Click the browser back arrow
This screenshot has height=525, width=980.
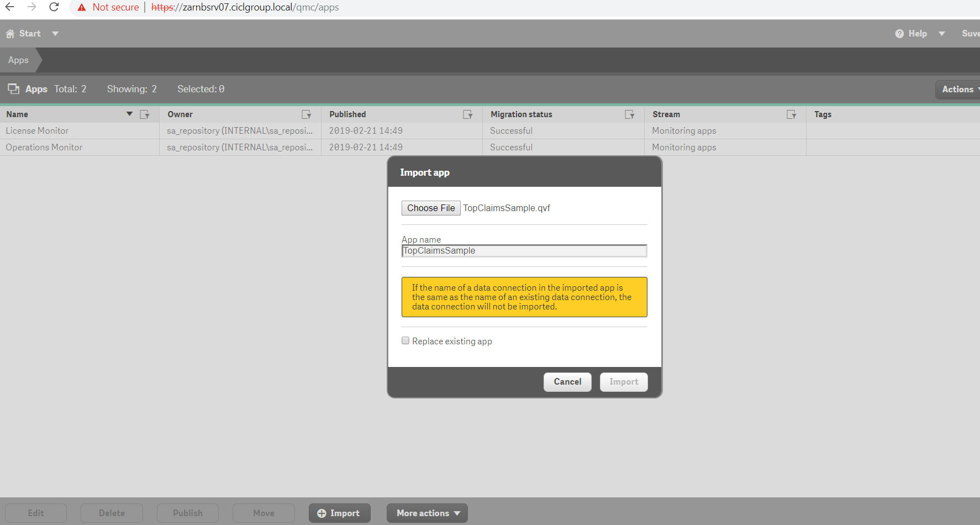point(9,7)
